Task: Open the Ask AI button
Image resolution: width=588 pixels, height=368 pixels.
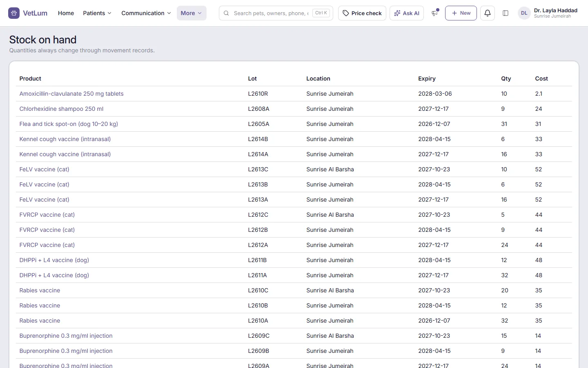Action: pyautogui.click(x=407, y=13)
